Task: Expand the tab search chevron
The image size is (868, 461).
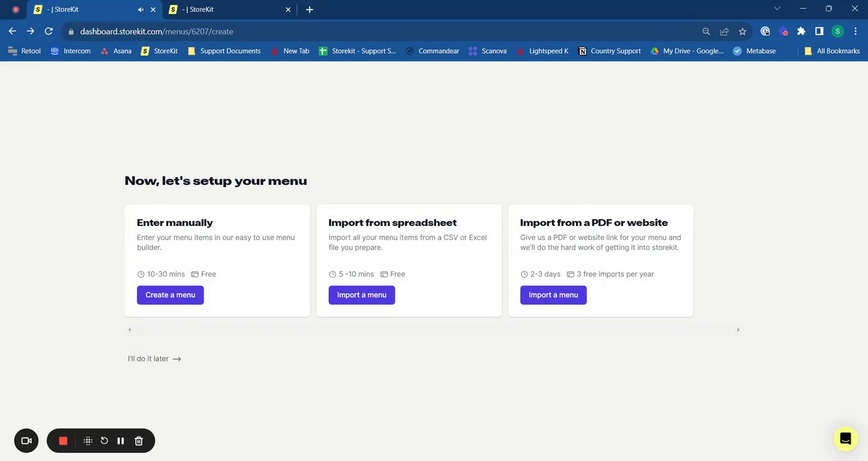Action: point(777,9)
